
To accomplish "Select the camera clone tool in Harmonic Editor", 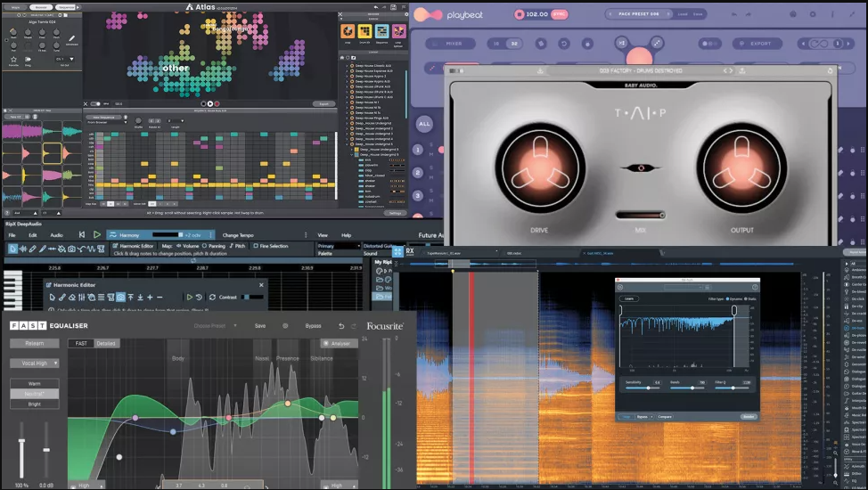I will tap(120, 298).
